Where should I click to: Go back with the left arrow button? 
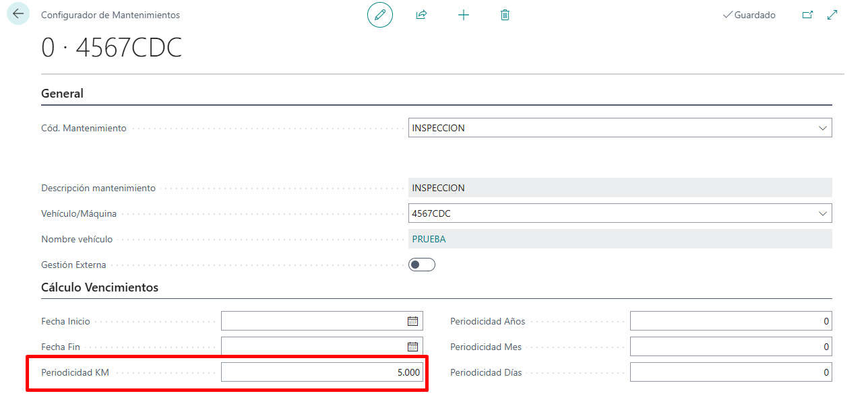(x=18, y=13)
